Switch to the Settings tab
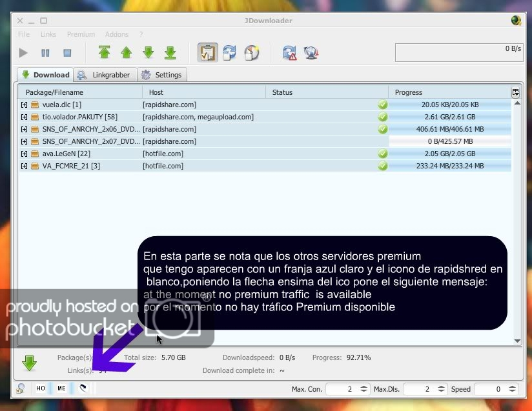Viewport: 532px width, 411px height. pyautogui.click(x=162, y=75)
